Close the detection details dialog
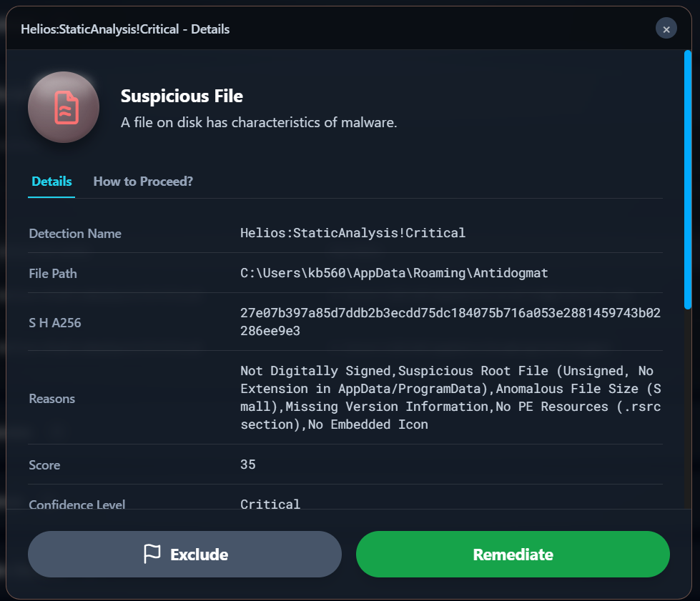700x601 pixels. pyautogui.click(x=666, y=29)
